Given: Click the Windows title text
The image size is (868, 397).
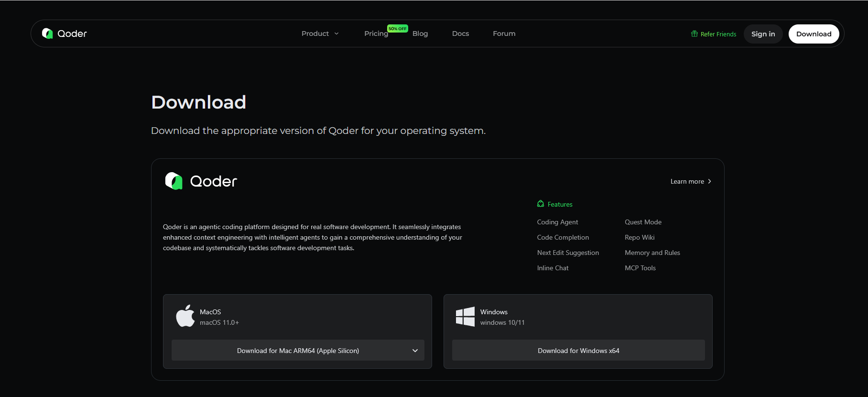Looking at the screenshot, I should point(494,312).
